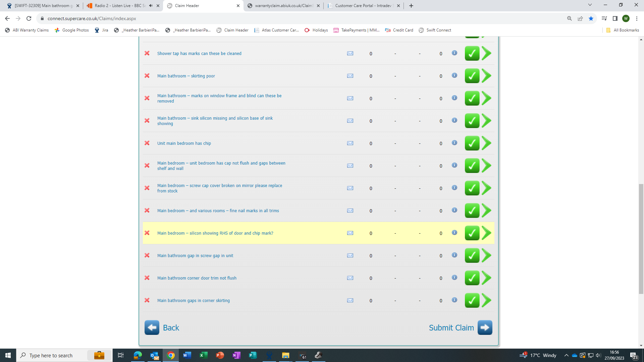
Task: Click red X beside 'Main bathroom gaps in corner skirting'
Action: coord(147,300)
